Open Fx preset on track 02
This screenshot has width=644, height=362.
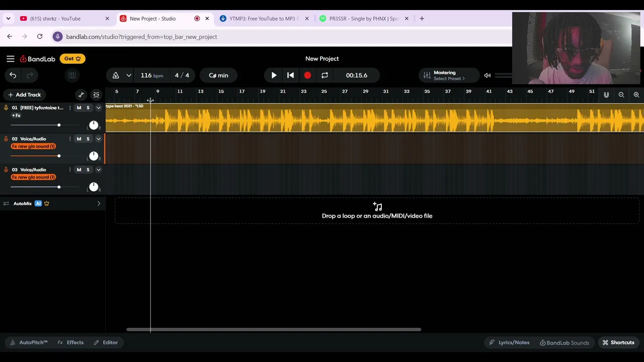[x=33, y=146]
